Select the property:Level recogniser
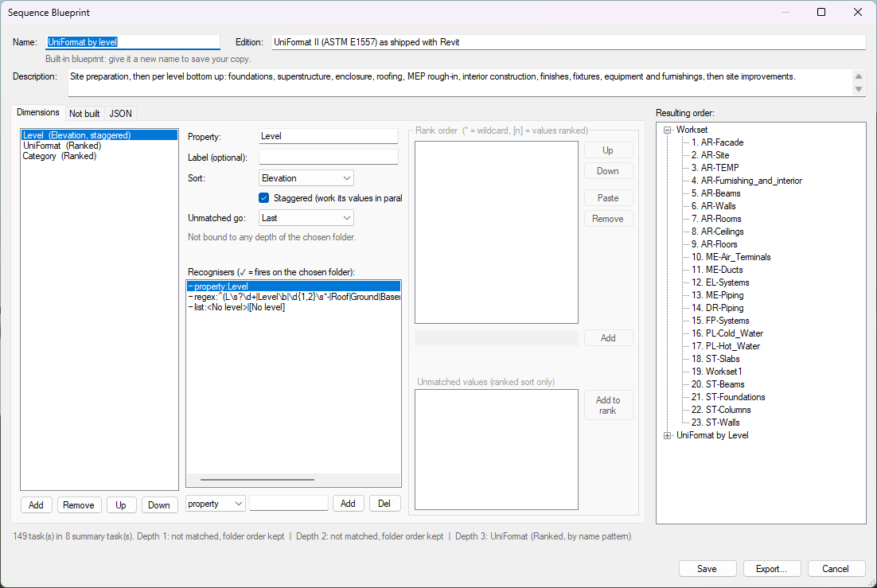 pos(294,286)
